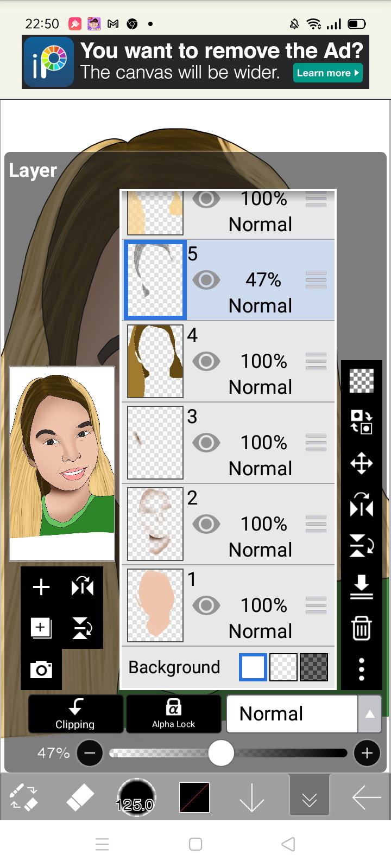Tap the merge layer down icon

point(361,587)
